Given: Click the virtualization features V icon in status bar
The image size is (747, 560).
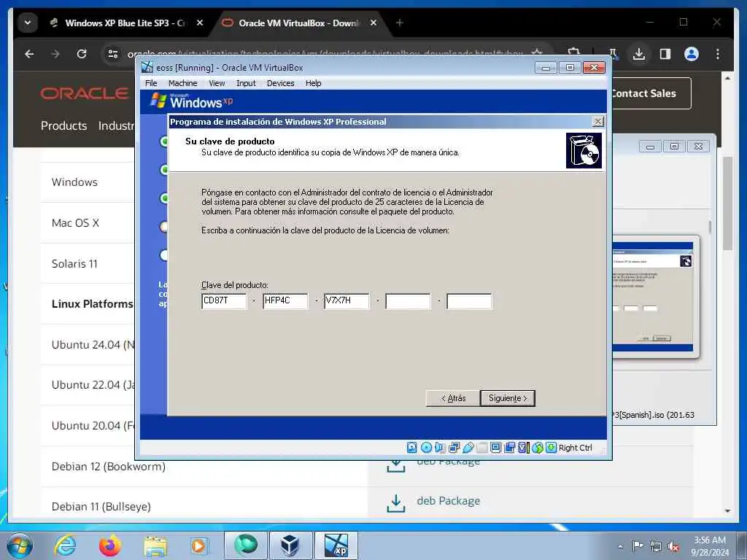Looking at the screenshot, I should pos(524,448).
